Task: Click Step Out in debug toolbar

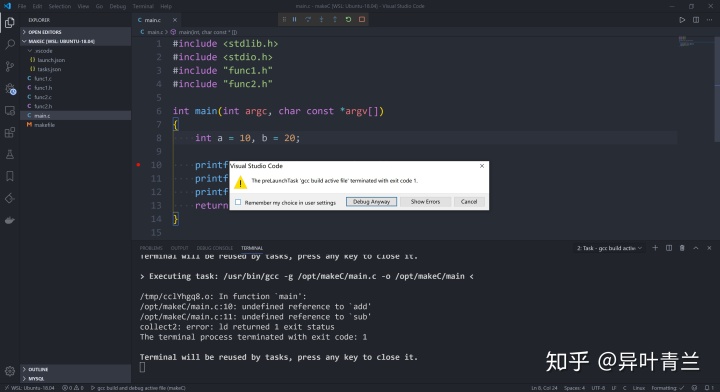Action: 335,19
